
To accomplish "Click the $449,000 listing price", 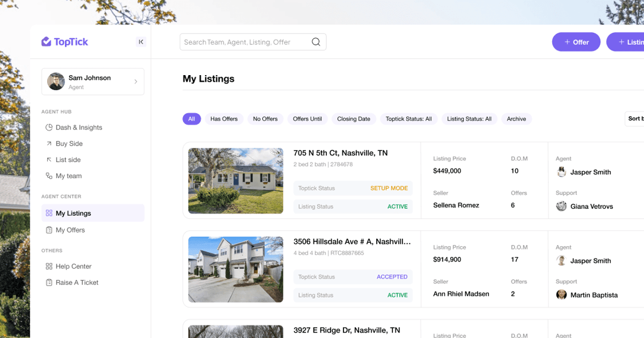I will (447, 171).
